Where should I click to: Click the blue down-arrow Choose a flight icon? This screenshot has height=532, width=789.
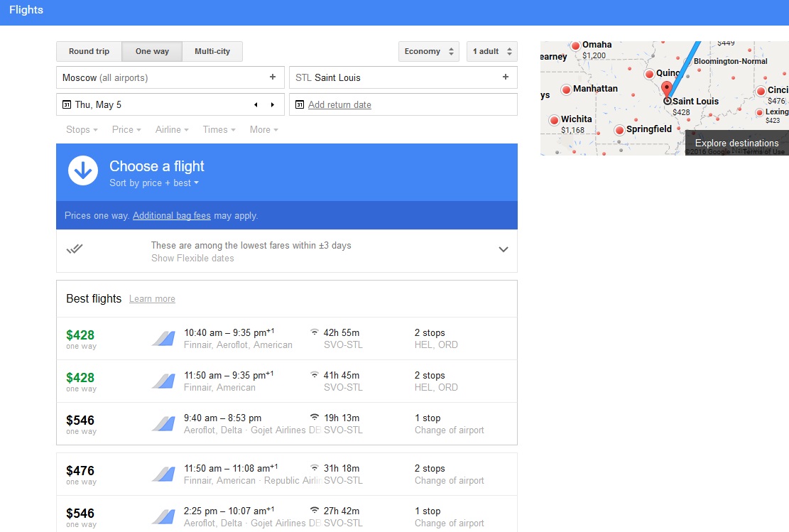pyautogui.click(x=83, y=171)
